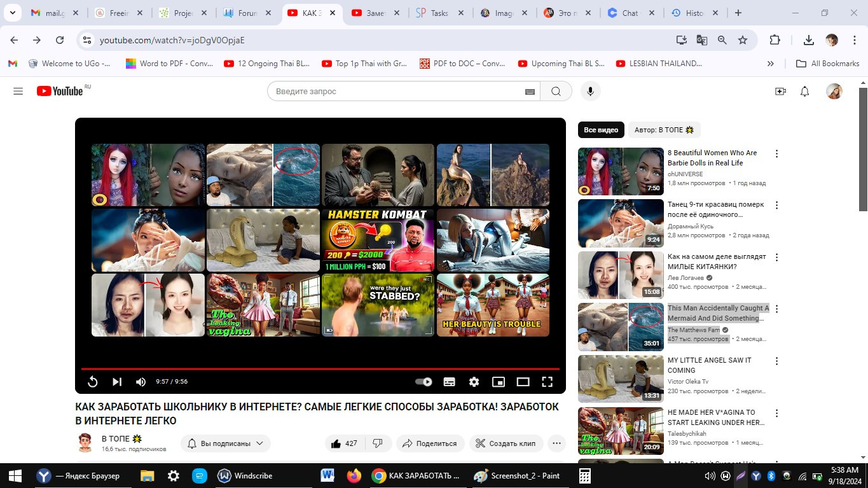Screen dimensions: 868x488
Task: Show hidden bookmarks chevron
Action: [771, 64]
